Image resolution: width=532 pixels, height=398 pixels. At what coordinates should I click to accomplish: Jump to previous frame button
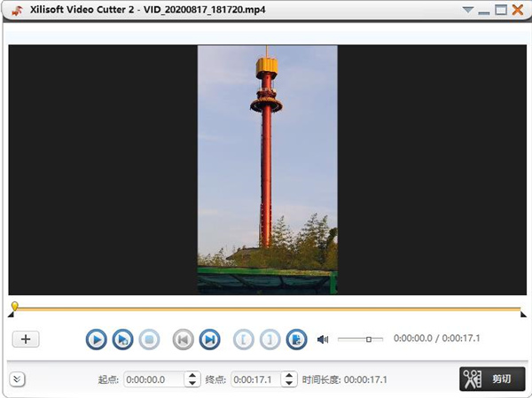point(184,339)
